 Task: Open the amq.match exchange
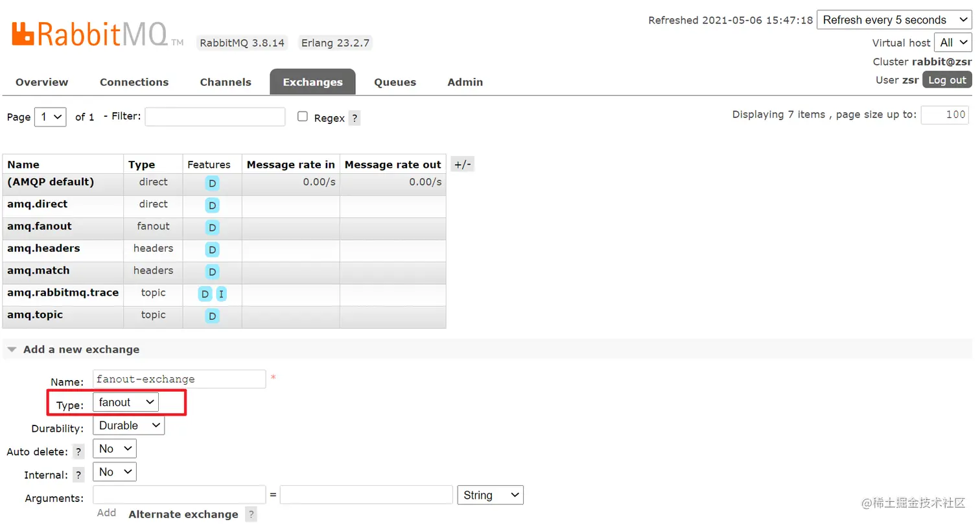(38, 270)
